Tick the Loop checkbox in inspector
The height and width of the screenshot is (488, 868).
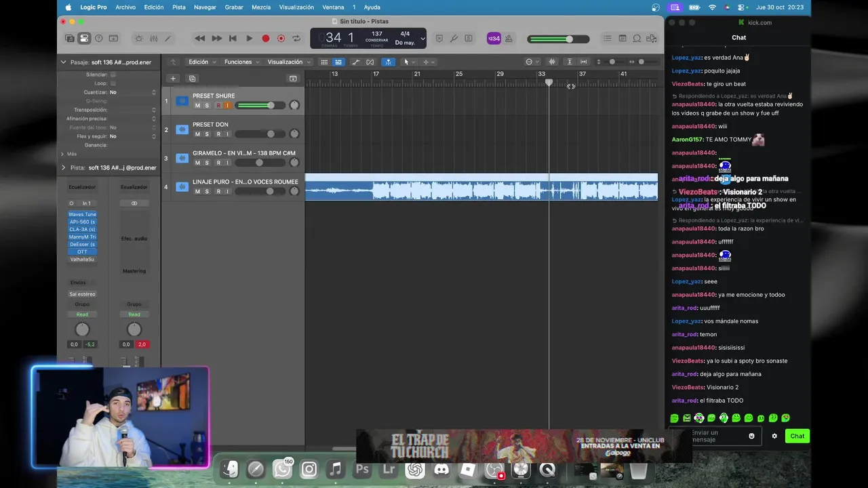point(113,83)
